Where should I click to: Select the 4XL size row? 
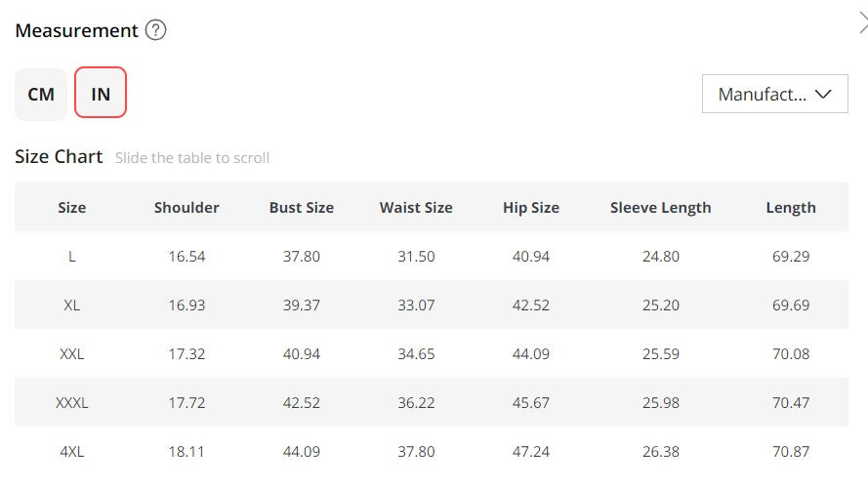(x=71, y=452)
